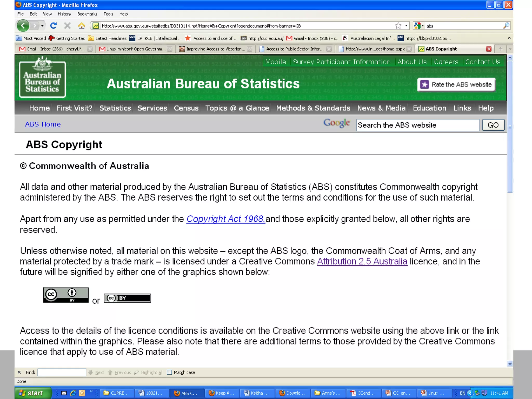Click the large CC BY licence badge

(x=66, y=295)
